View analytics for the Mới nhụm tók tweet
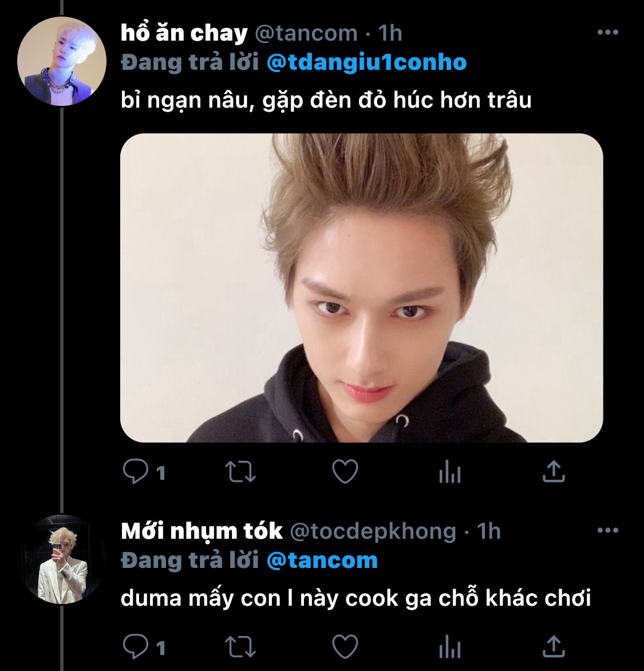644x671 pixels. tap(450, 647)
